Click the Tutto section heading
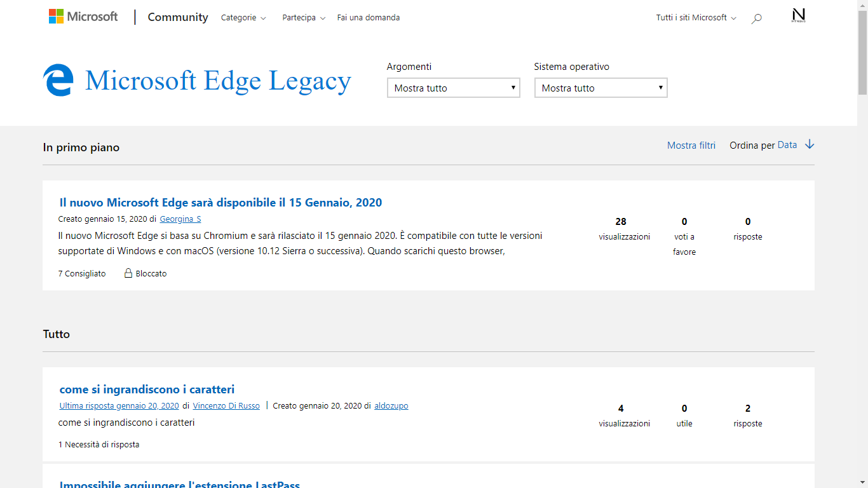The image size is (868, 488). (x=57, y=334)
